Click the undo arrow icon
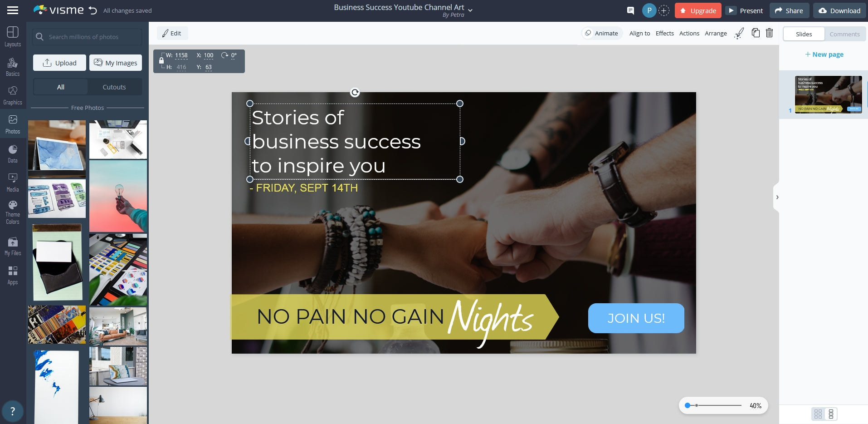Screen dimensions: 868x424 [x=93, y=10]
